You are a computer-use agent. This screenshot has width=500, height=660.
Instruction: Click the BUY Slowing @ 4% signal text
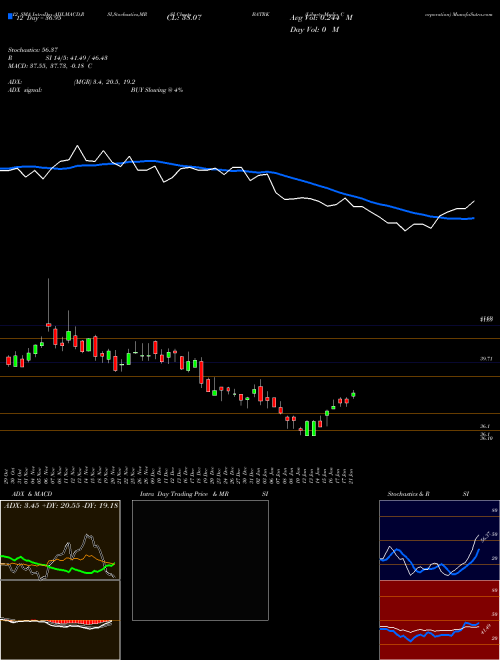click(x=157, y=90)
